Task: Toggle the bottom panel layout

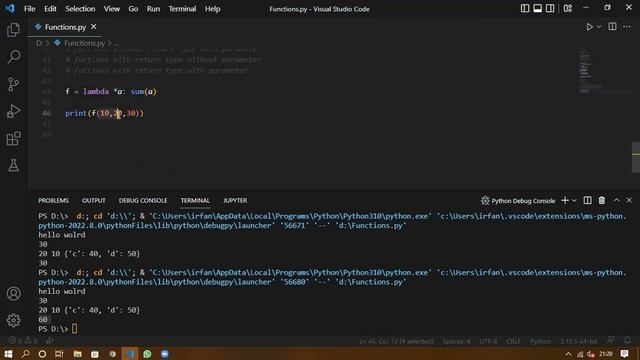Action: pos(538,9)
